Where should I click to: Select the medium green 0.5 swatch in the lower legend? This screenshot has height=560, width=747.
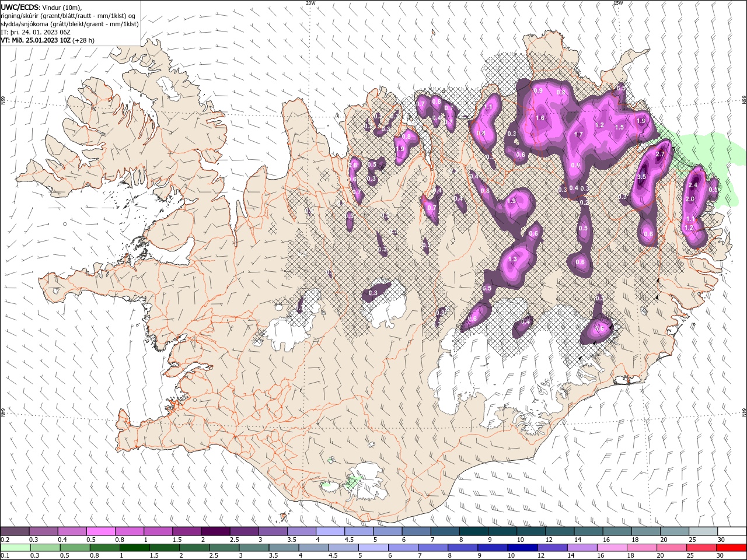pos(75,548)
